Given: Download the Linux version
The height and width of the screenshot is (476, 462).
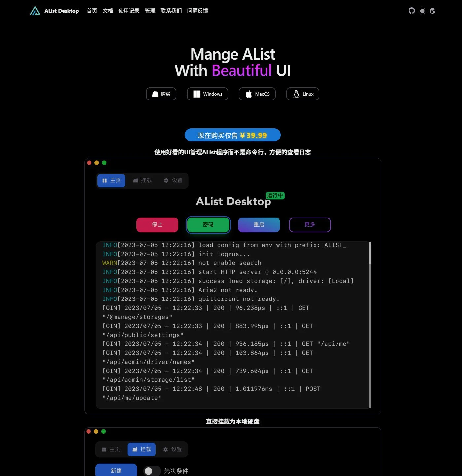Looking at the screenshot, I should tap(302, 94).
